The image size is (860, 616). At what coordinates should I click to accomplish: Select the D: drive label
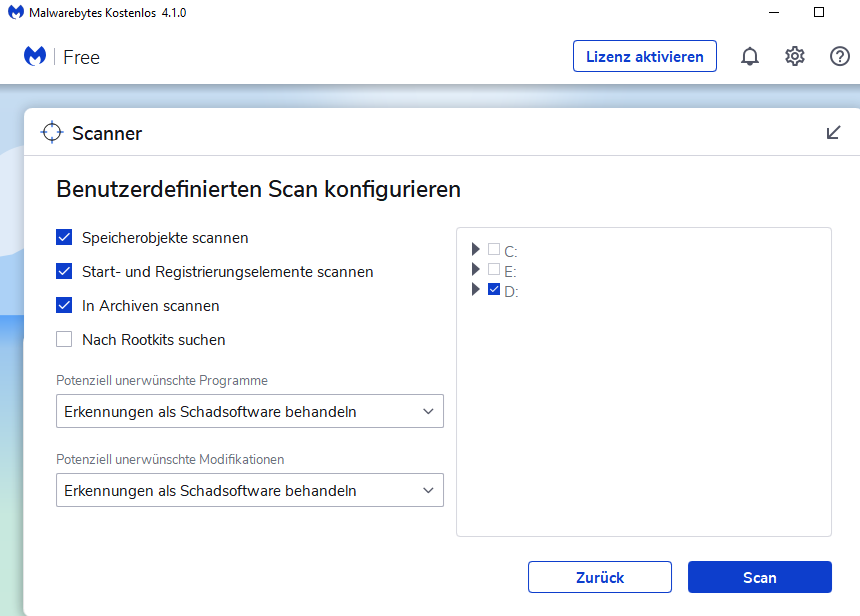[511, 292]
